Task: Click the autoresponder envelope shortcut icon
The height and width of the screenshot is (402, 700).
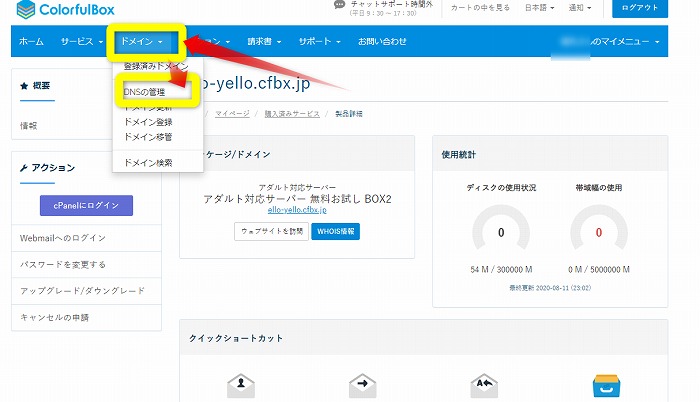Action: 483,386
